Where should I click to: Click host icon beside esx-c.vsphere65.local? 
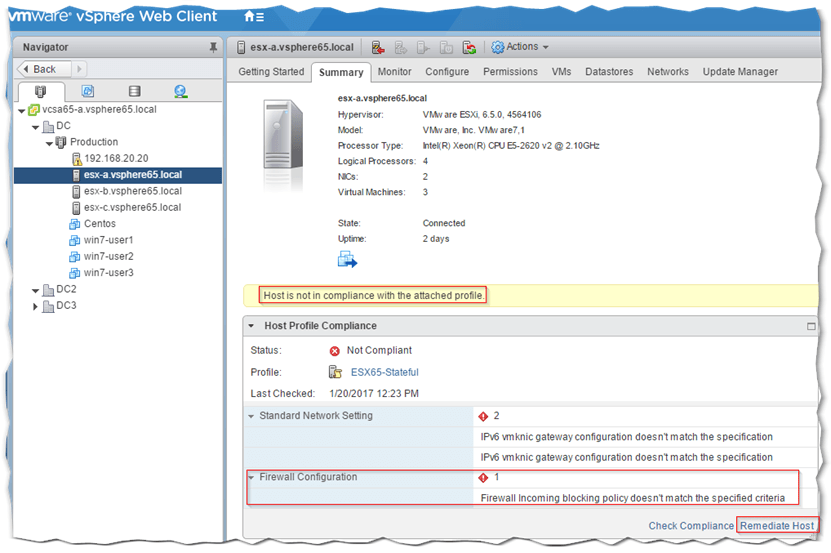point(76,208)
